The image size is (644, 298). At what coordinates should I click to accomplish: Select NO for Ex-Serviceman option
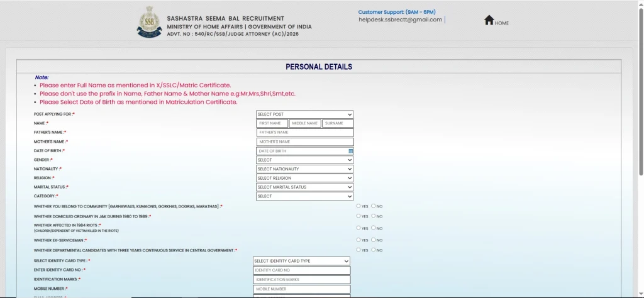pyautogui.click(x=374, y=240)
